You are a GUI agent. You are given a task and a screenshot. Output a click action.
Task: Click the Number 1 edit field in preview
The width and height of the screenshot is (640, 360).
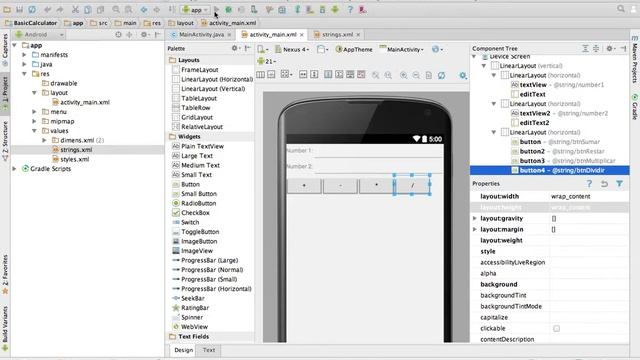pos(378,151)
